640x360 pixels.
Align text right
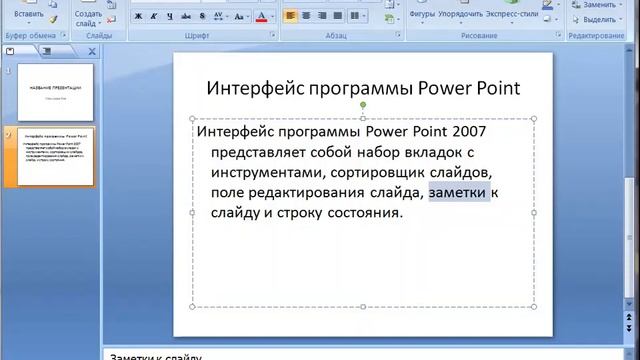[322, 16]
